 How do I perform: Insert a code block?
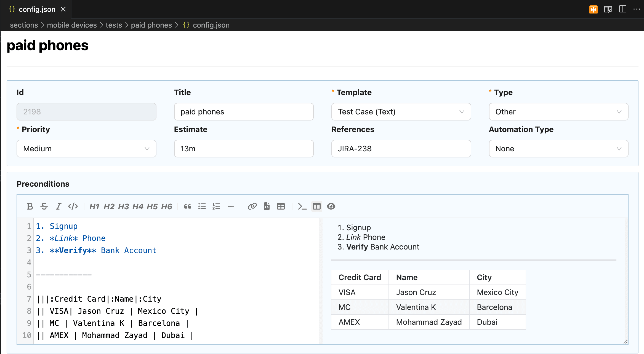(302, 206)
